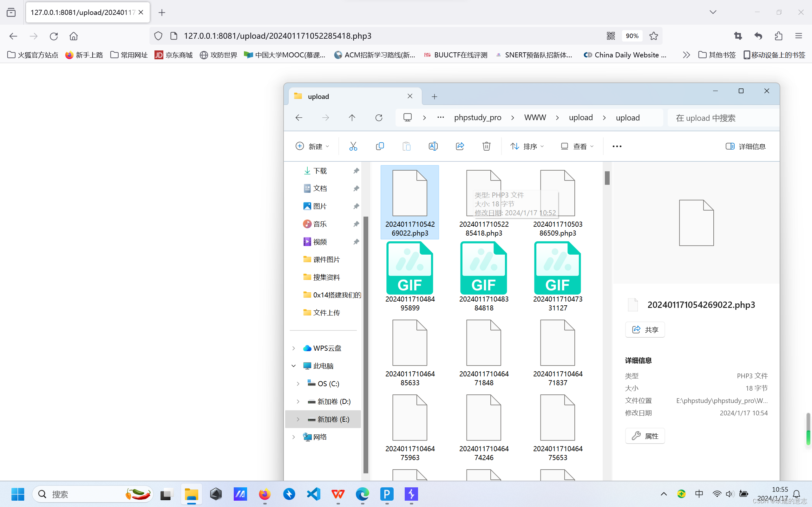
Task: Open the Firefox list all tabs chevron
Action: tap(713, 12)
